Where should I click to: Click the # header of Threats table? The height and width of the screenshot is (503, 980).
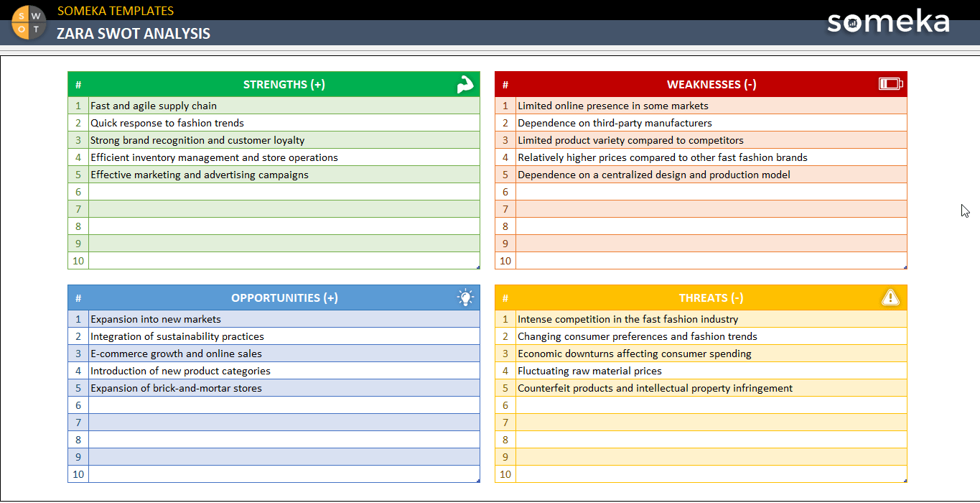[505, 297]
